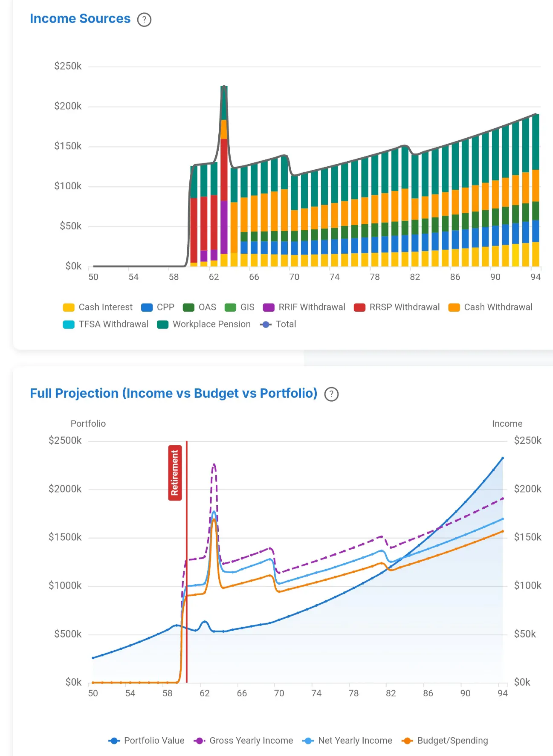Click the Full Projection (Income vs Budget vs Portfolio) heading
This screenshot has height=756, width=553.
point(174,394)
